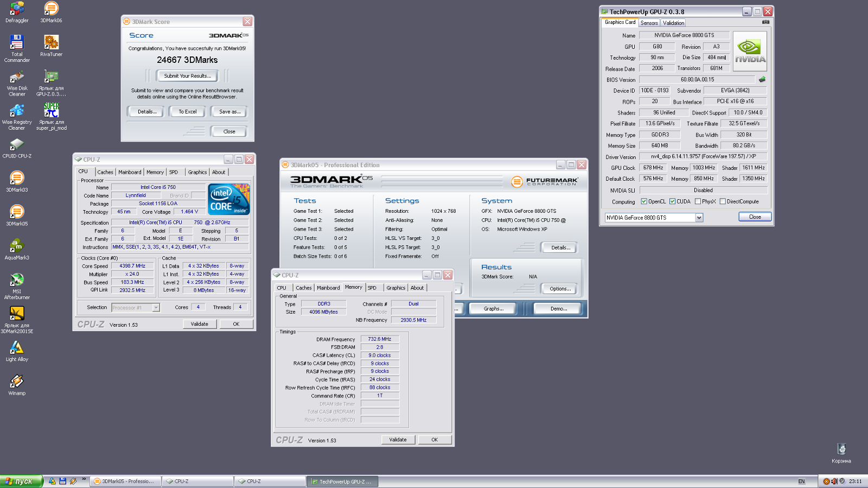Click the EN language indicator in tray
Screen dimensions: 868x488
(x=801, y=481)
